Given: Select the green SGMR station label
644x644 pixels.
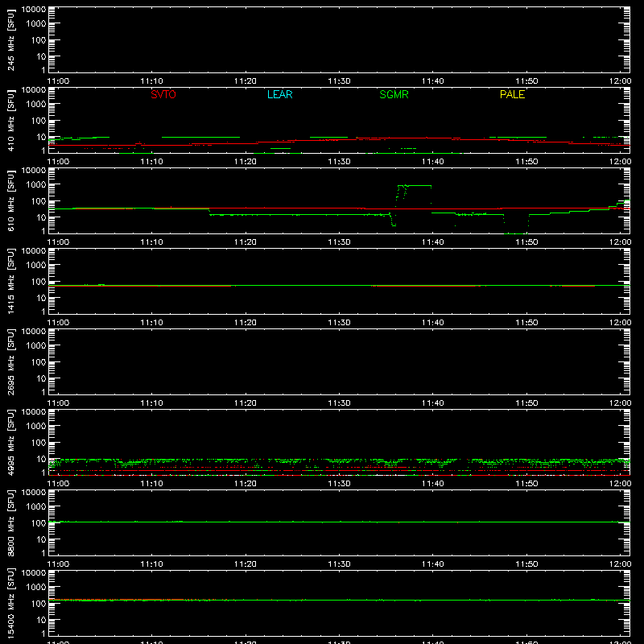Looking at the screenshot, I should (394, 94).
